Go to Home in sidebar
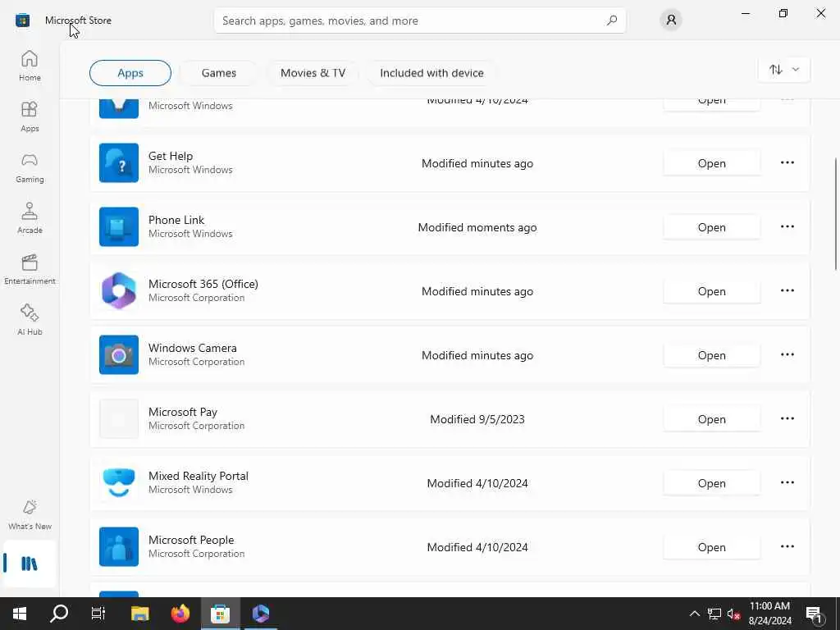 coord(30,66)
